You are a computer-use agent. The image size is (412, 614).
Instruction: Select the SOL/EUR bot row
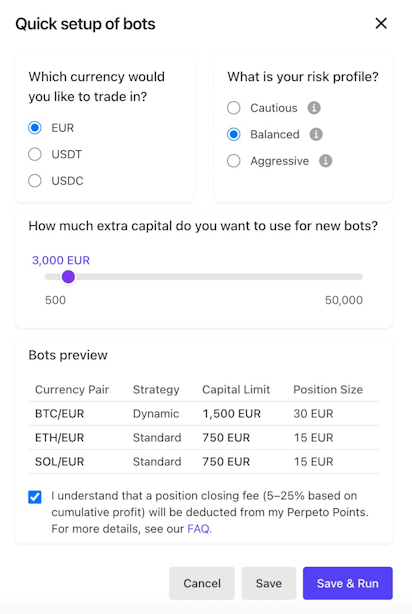coord(204,462)
